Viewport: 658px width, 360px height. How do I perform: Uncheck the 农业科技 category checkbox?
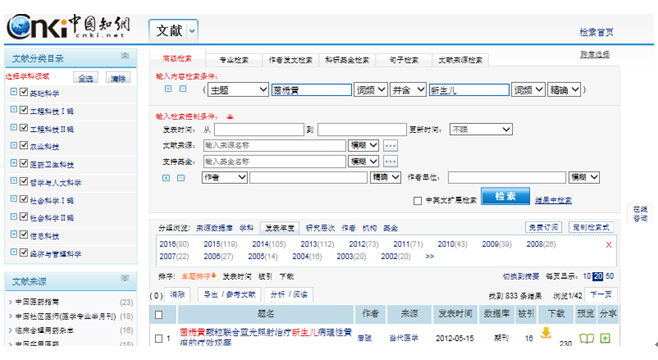[x=24, y=145]
